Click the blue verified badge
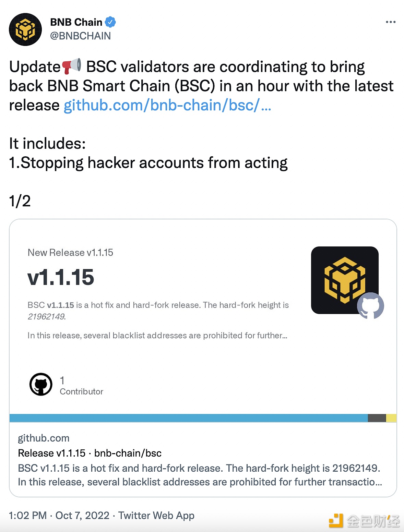Screen dimensions: 404x532 (x=110, y=22)
